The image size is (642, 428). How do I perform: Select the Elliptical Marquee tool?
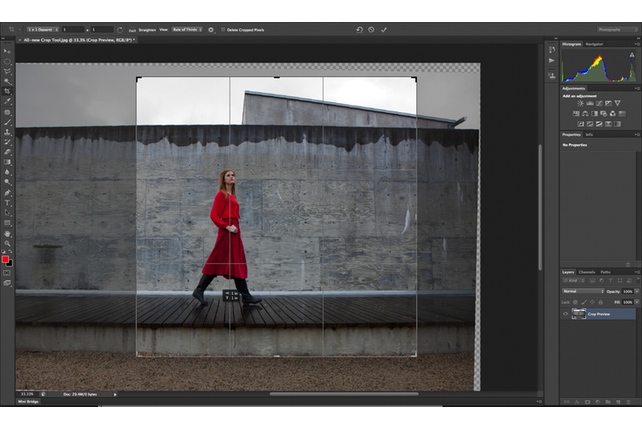point(7,61)
